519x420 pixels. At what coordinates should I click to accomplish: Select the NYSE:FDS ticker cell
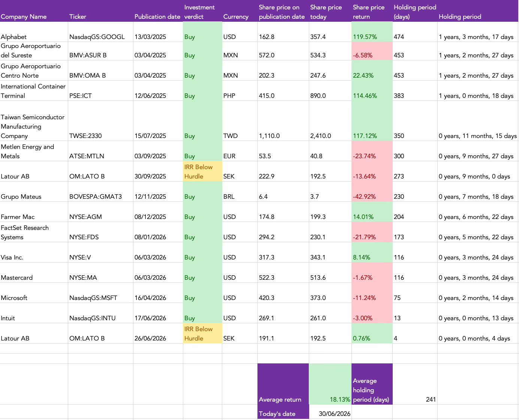pos(100,232)
